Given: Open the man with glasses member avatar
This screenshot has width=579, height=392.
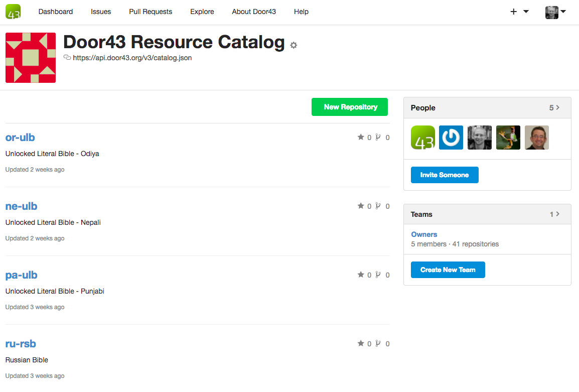Looking at the screenshot, I should 536,138.
